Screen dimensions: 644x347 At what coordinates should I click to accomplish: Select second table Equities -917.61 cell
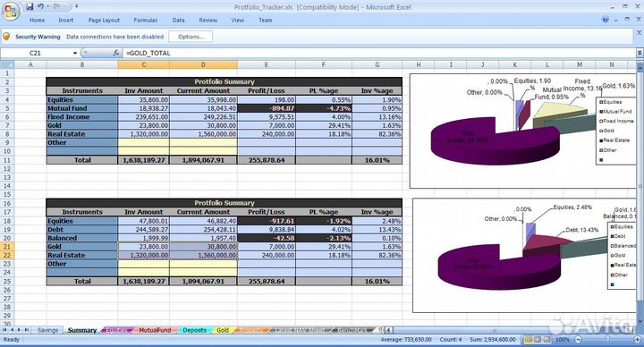click(x=267, y=221)
